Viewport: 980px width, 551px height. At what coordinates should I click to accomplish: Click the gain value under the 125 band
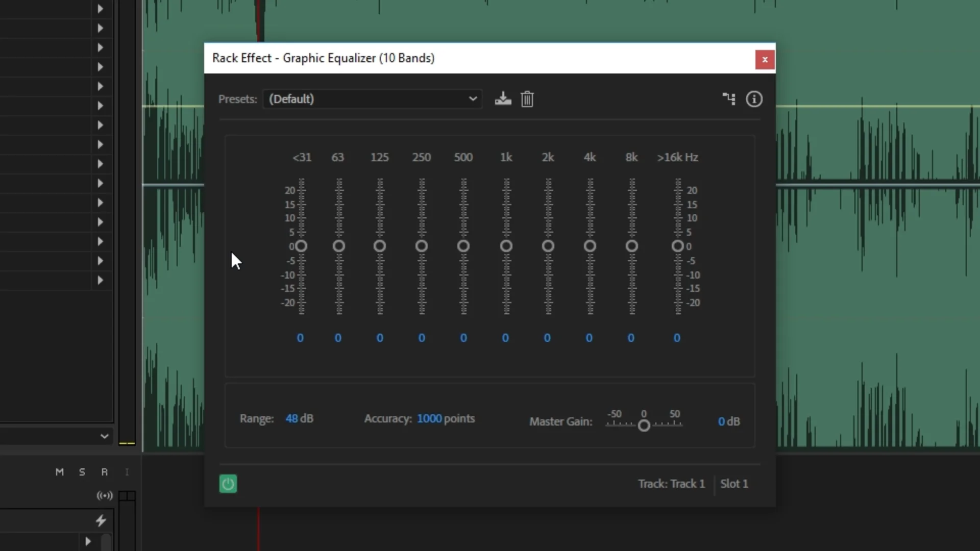(x=380, y=338)
